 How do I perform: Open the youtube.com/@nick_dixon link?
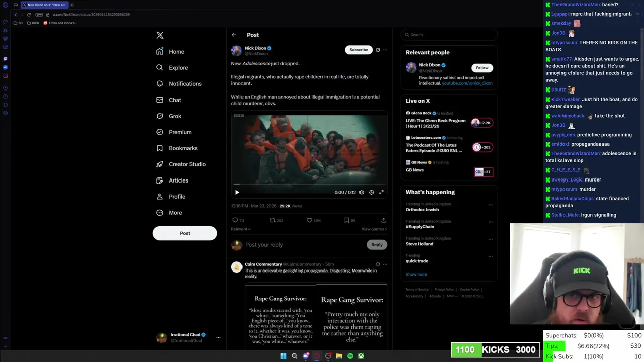click(467, 83)
